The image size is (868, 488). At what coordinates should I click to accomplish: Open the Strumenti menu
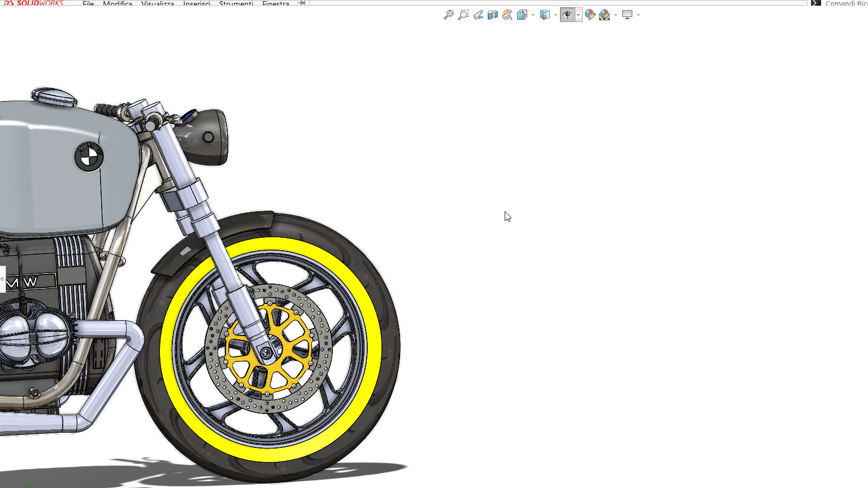[x=236, y=3]
